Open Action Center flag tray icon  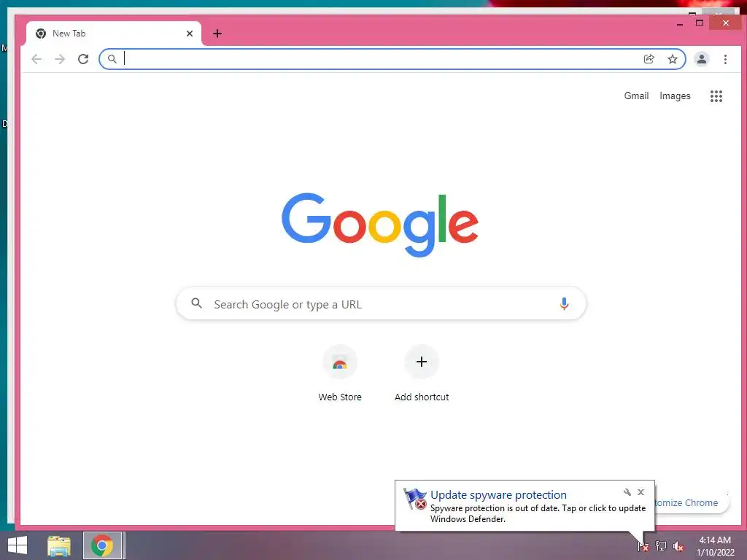[643, 546]
